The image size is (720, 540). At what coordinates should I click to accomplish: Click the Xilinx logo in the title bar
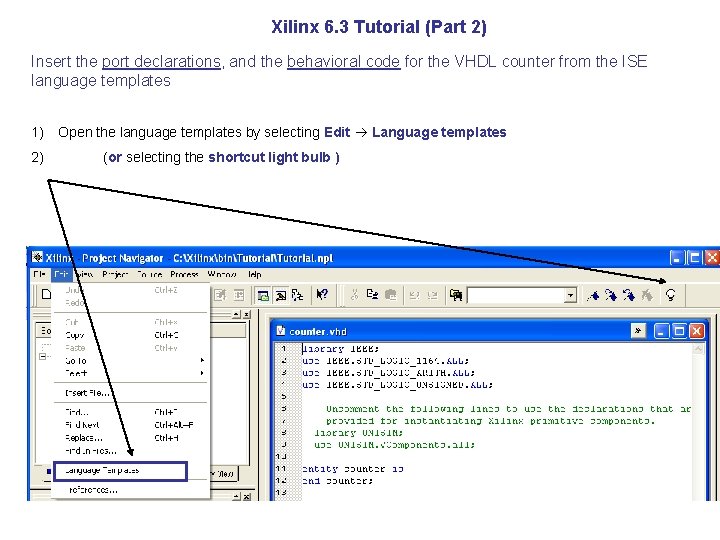pyautogui.click(x=37, y=258)
